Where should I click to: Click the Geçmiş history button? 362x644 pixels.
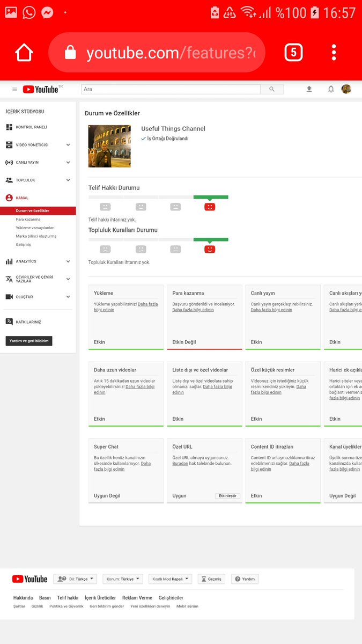211,579
